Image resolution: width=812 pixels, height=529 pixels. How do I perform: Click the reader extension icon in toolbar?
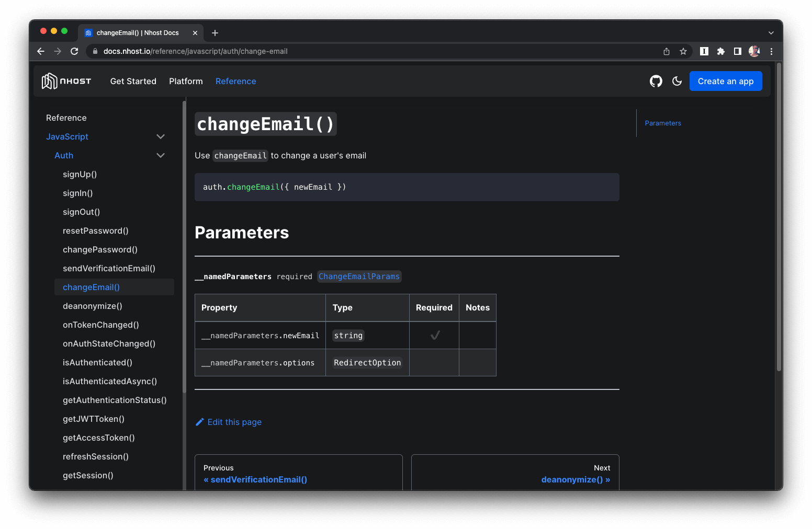coord(704,51)
